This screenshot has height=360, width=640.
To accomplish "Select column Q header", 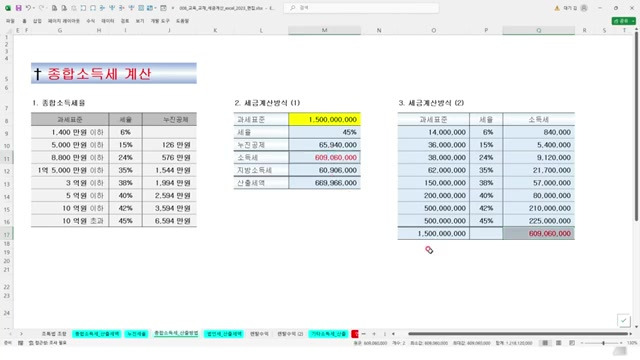I will point(539,30).
